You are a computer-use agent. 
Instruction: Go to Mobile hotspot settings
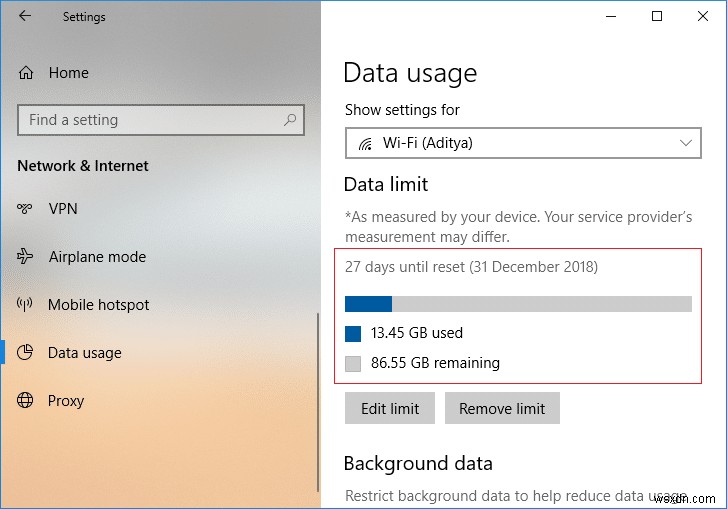(x=98, y=305)
